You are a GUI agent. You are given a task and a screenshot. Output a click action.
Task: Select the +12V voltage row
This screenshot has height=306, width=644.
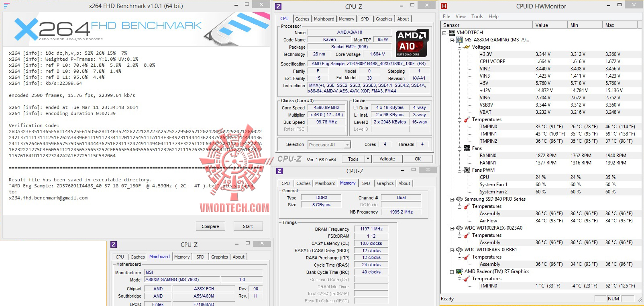(541, 90)
